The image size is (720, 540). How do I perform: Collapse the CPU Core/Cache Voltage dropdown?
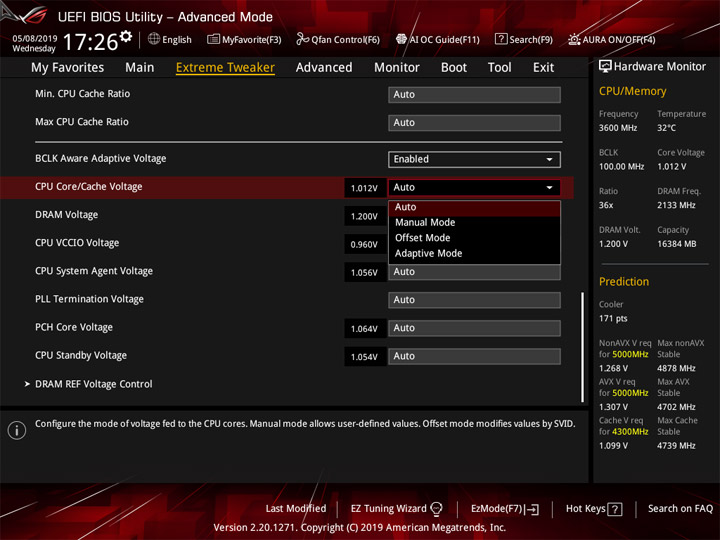point(474,187)
